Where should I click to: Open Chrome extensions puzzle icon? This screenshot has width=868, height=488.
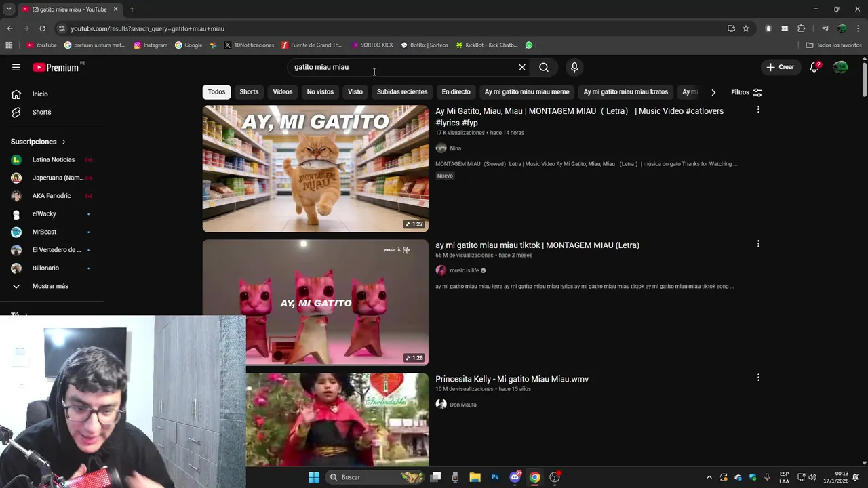(x=801, y=28)
